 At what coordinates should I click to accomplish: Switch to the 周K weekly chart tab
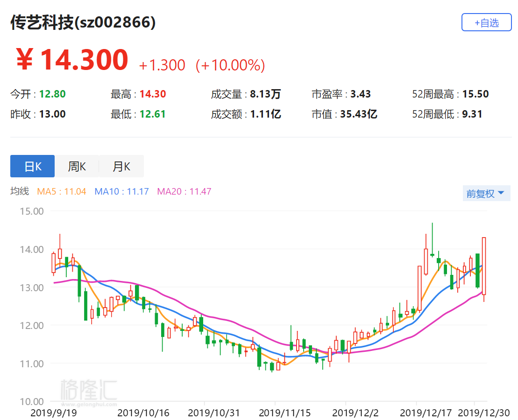[x=77, y=166]
